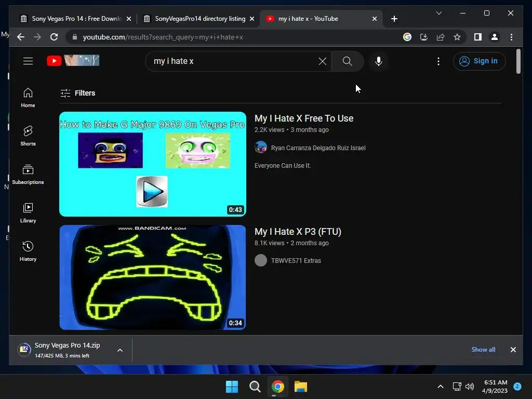Open the Windows Start menu
This screenshot has height=399, width=532.
click(232, 387)
